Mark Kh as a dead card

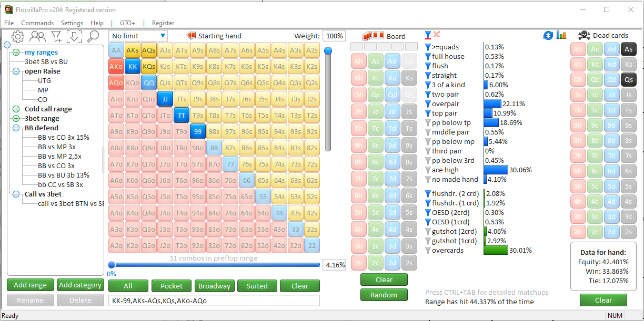pos(578,65)
